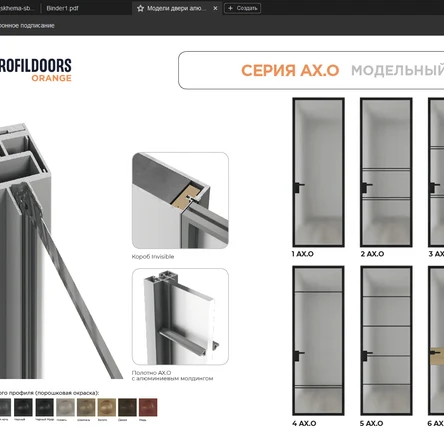Close the Модели двери tab

(215, 8)
